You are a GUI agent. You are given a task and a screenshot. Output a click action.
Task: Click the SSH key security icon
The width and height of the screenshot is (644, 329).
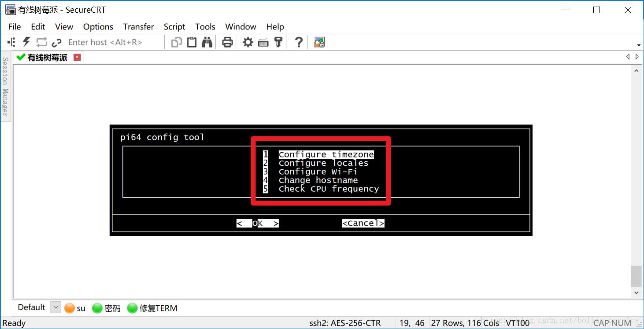pyautogui.click(x=278, y=42)
